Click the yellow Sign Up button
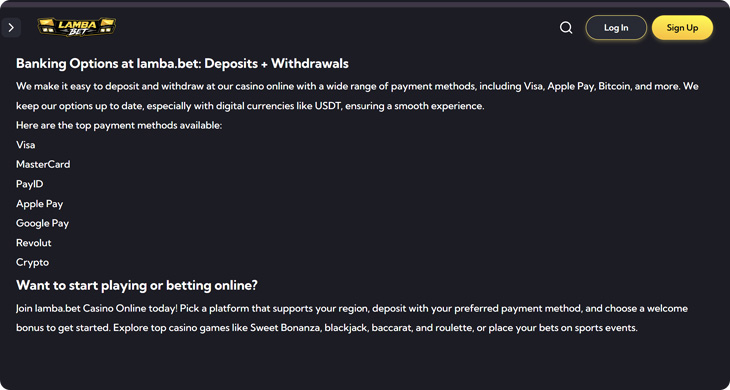Image resolution: width=730 pixels, height=390 pixels. 682,27
